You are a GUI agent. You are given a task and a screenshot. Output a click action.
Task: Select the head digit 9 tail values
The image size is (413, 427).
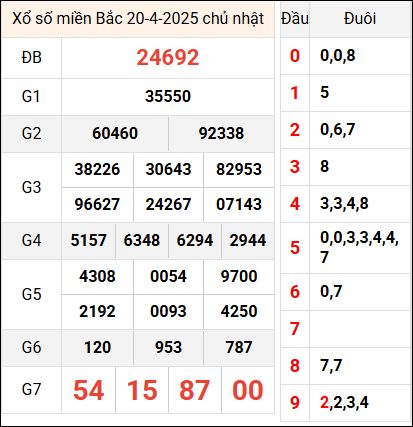pos(344,402)
